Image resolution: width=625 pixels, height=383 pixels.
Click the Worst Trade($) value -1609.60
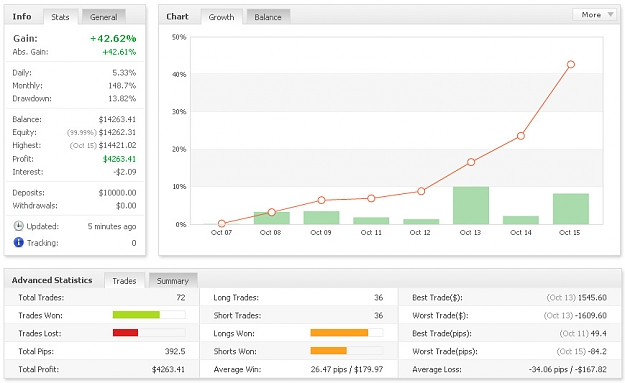click(x=591, y=315)
